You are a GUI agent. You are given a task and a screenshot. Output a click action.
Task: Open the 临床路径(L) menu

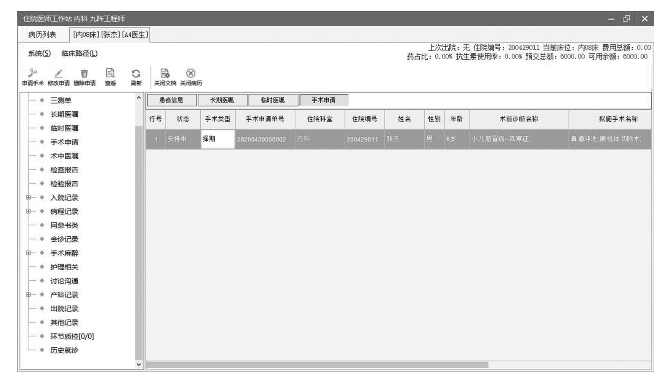click(80, 54)
